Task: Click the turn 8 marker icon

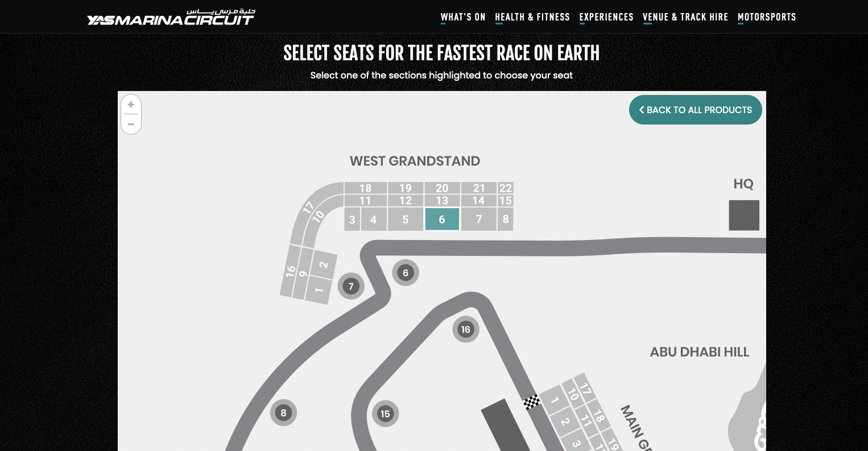Action: click(284, 413)
